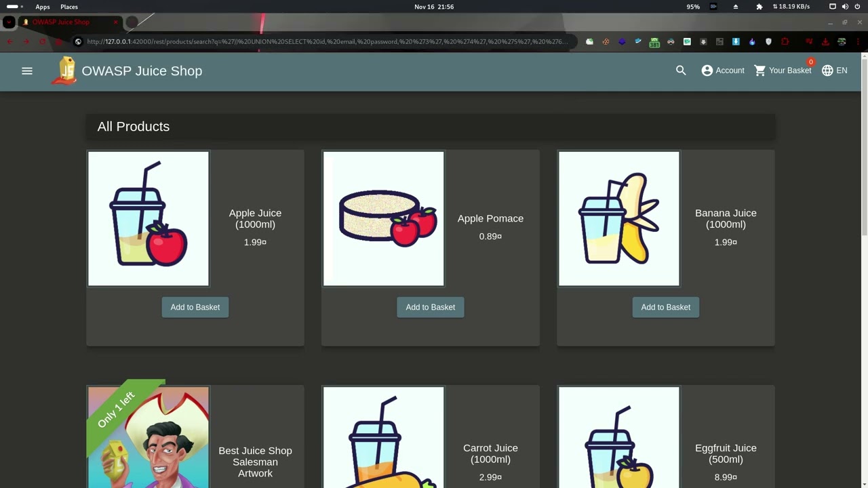The width and height of the screenshot is (868, 488).
Task: Click the 18.19 KB/s network speed indicator
Action: [791, 7]
